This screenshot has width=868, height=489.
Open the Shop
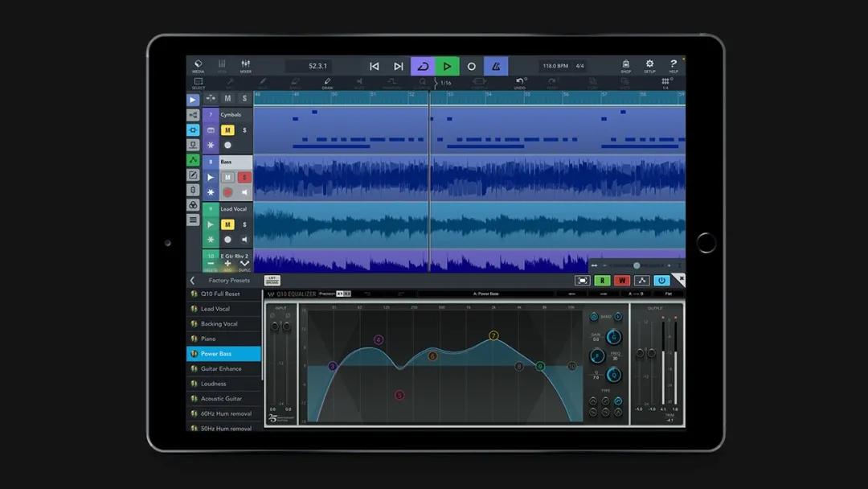tap(625, 66)
